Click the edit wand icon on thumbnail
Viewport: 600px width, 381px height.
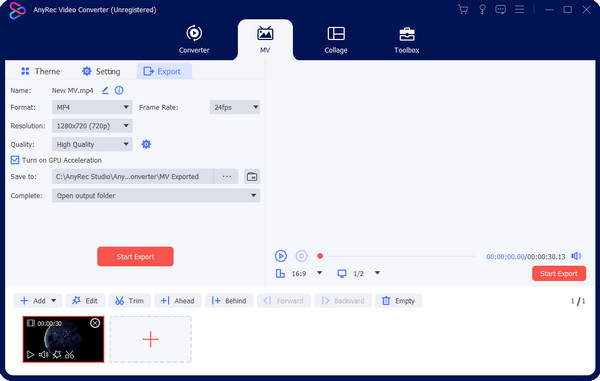[x=57, y=355]
